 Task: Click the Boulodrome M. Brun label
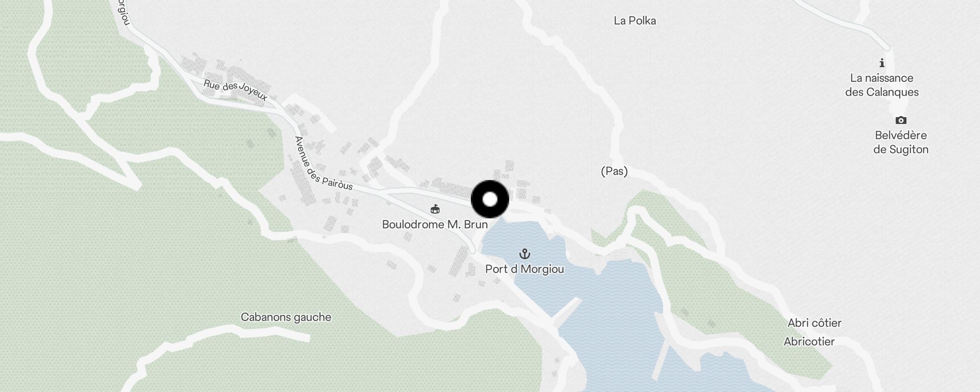435,224
